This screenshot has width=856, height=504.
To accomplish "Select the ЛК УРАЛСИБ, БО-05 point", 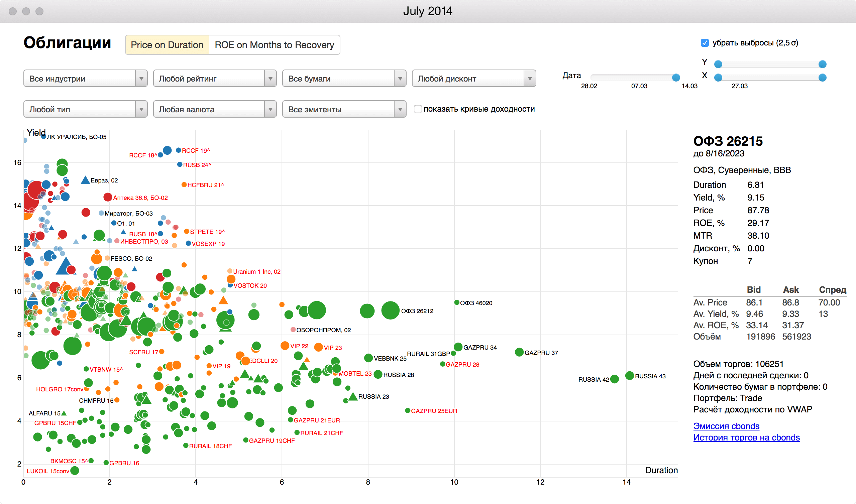I will tap(43, 137).
